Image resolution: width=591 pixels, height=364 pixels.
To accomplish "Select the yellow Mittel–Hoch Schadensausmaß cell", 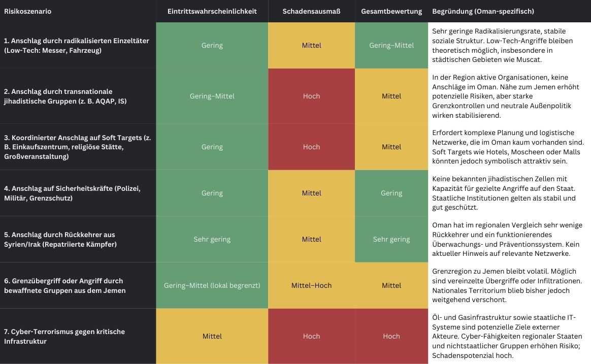I will click(x=311, y=285).
